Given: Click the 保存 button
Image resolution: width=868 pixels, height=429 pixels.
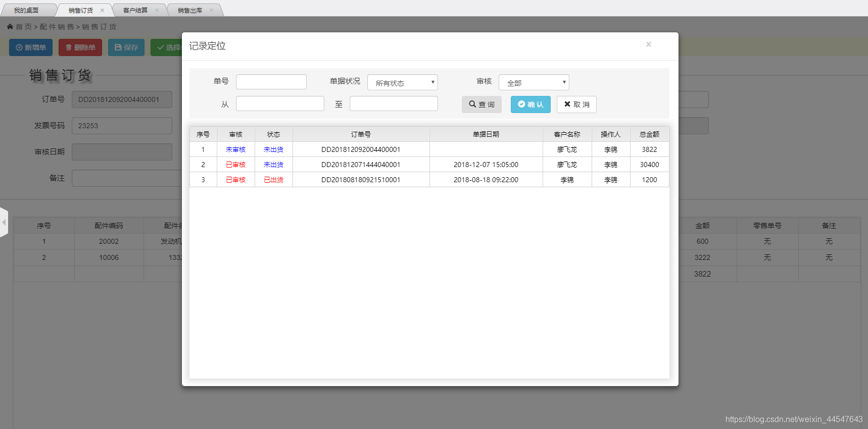Looking at the screenshot, I should [x=126, y=47].
